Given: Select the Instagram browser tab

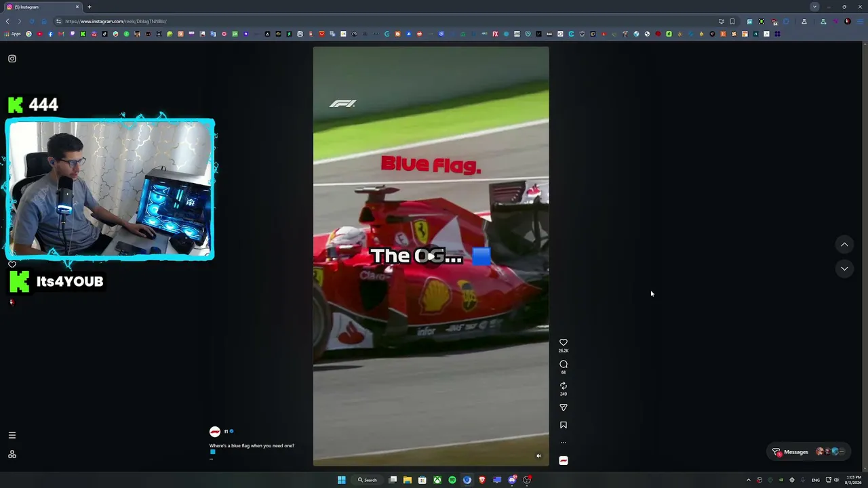Looking at the screenshot, I should pyautogui.click(x=43, y=7).
